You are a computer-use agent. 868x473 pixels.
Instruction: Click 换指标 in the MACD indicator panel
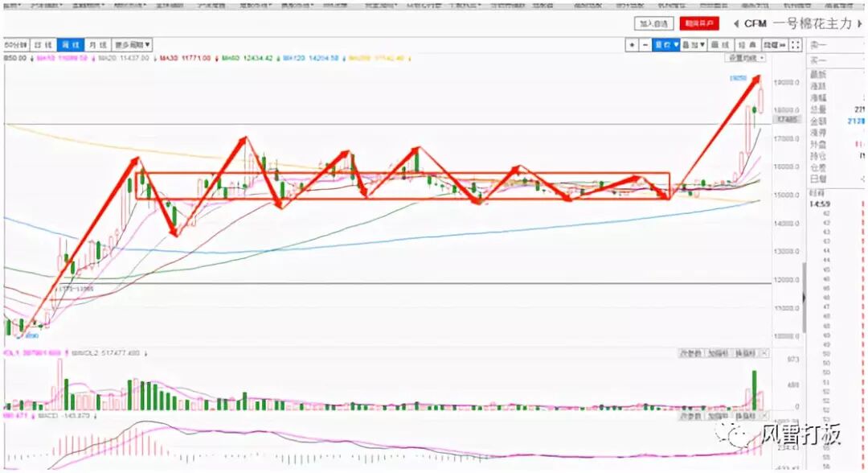point(745,416)
